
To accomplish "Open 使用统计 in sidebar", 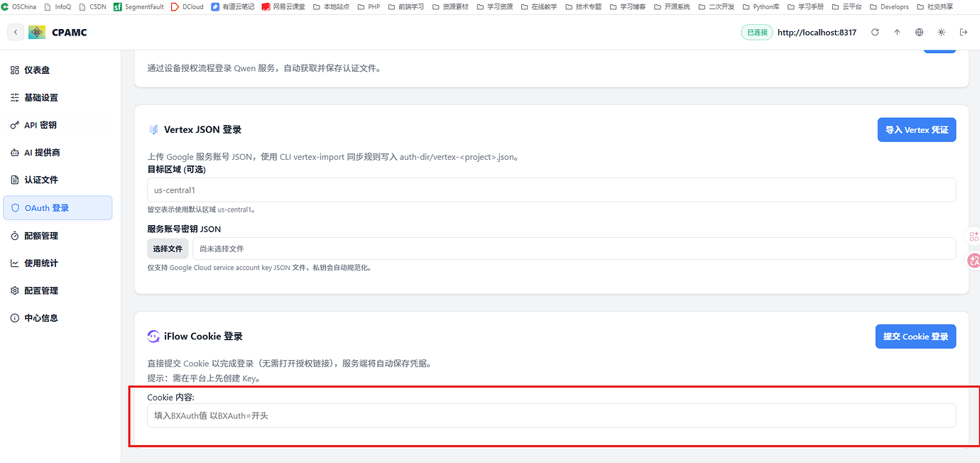I will point(58,263).
